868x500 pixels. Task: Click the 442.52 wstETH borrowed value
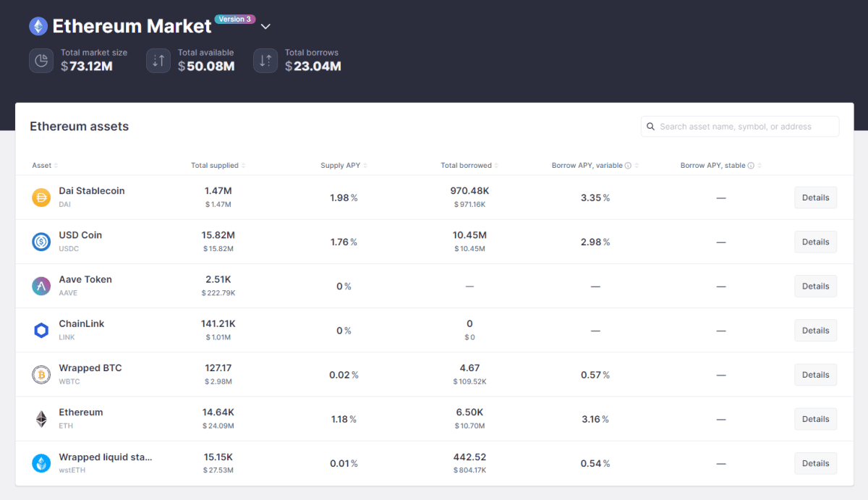coord(469,457)
